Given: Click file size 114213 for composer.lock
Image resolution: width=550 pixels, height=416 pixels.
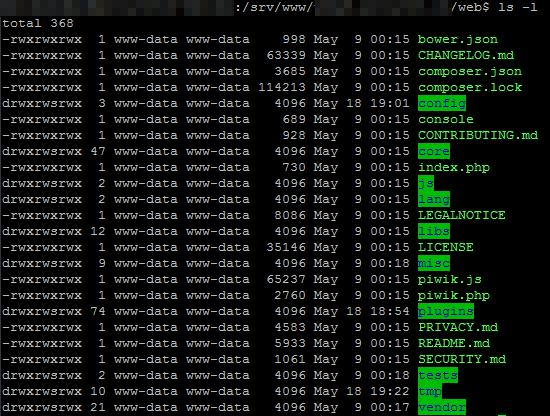Looking at the screenshot, I should pyautogui.click(x=282, y=87).
